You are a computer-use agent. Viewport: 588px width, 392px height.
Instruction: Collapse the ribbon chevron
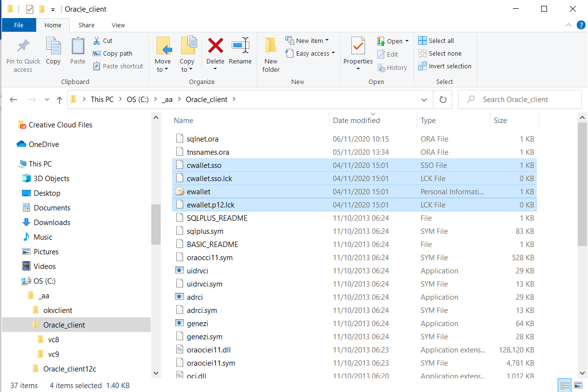[568, 25]
